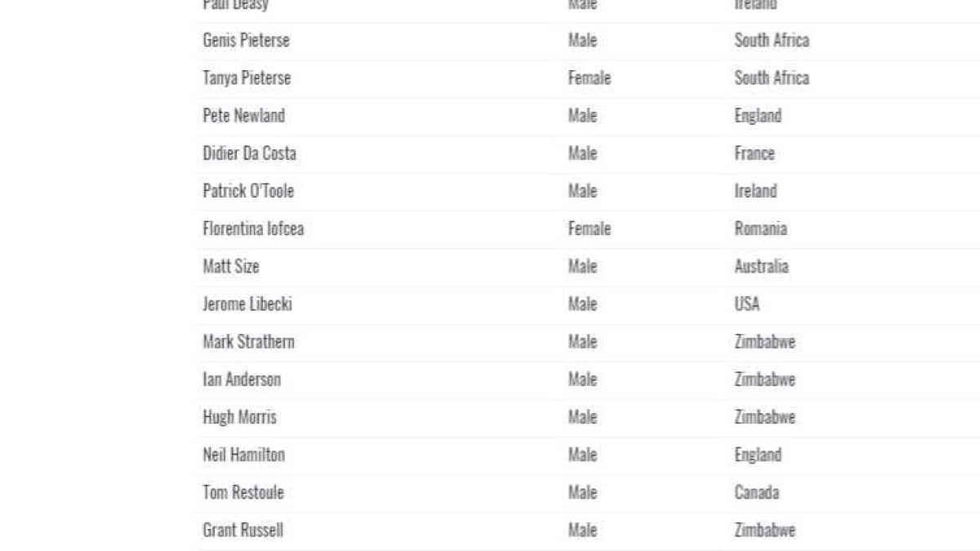Viewport: 980px width, 551px height.
Task: Select the Ian Anderson name cell
Action: tap(242, 379)
